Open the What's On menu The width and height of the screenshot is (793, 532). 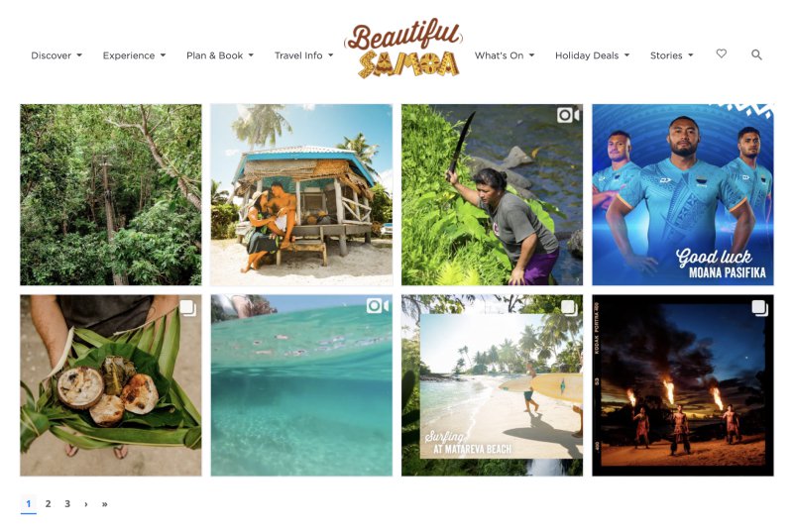[505, 55]
